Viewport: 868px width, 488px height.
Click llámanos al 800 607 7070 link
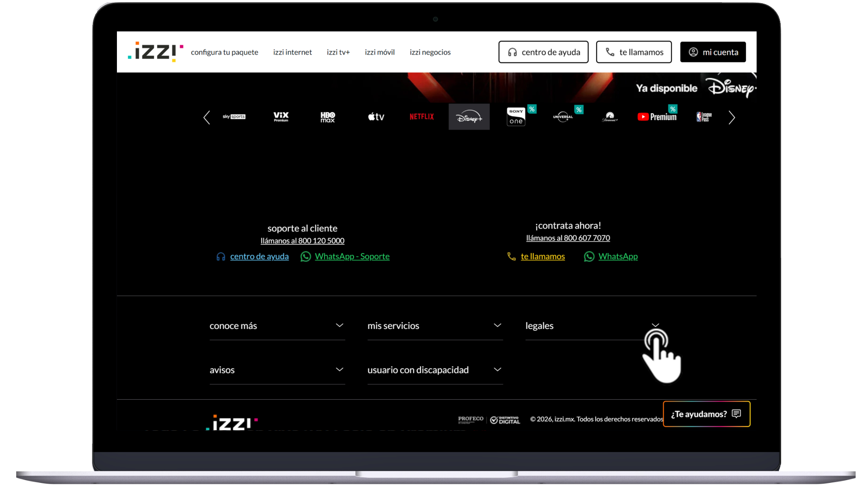click(x=568, y=238)
